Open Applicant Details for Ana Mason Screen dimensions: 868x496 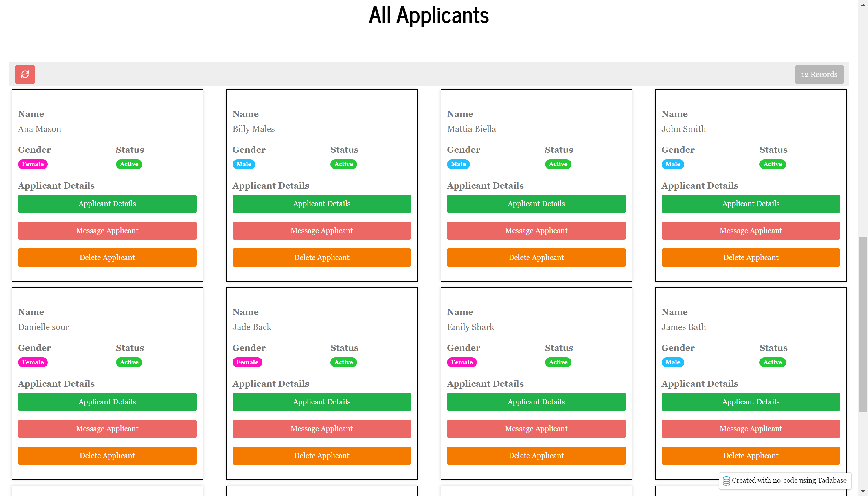[107, 204]
